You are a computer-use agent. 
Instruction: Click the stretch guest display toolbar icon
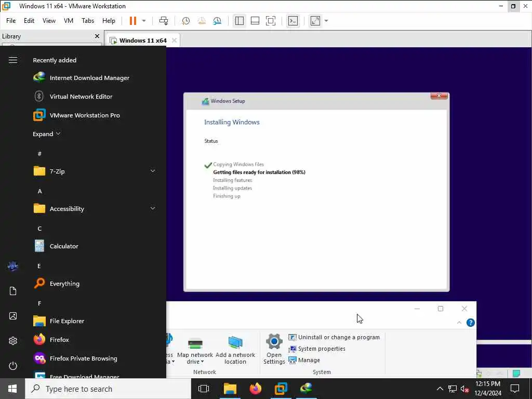tap(315, 21)
